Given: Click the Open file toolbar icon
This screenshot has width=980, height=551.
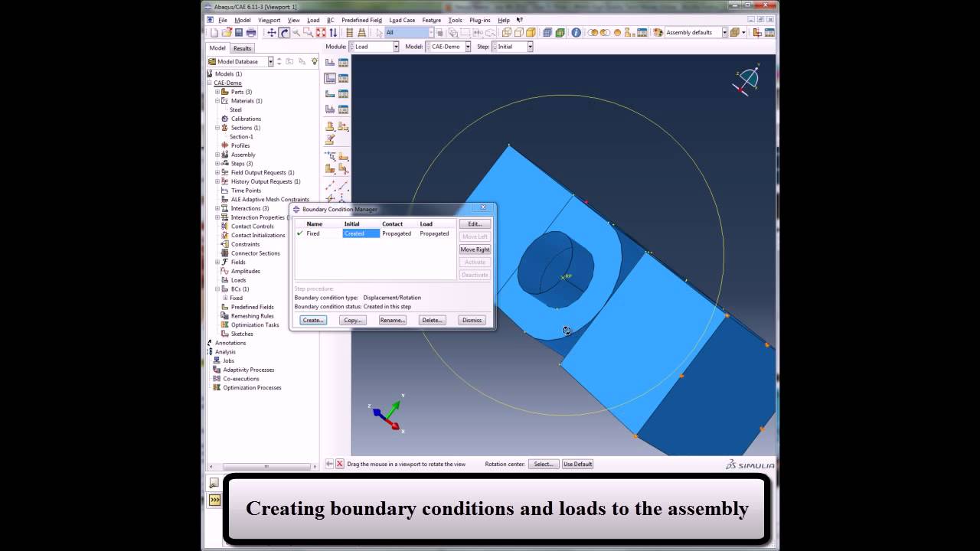Looking at the screenshot, I should click(227, 32).
